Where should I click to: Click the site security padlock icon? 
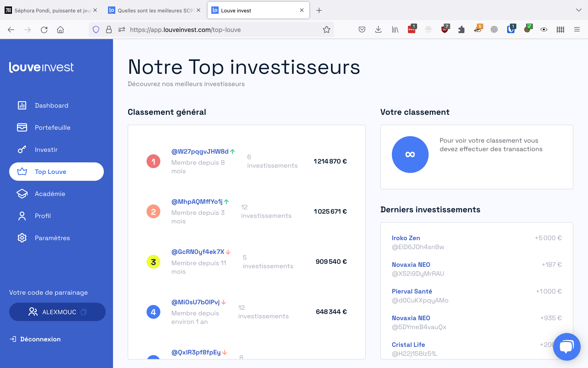(x=109, y=30)
